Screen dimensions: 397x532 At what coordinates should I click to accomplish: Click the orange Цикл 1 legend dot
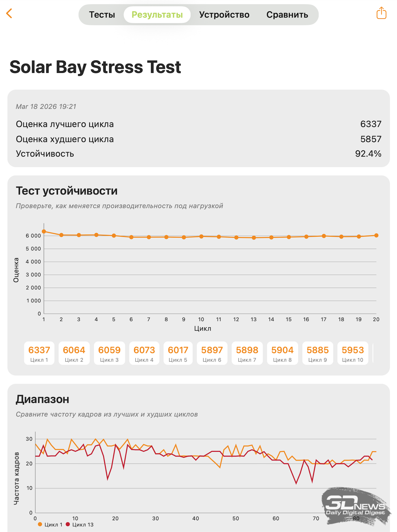(x=40, y=524)
